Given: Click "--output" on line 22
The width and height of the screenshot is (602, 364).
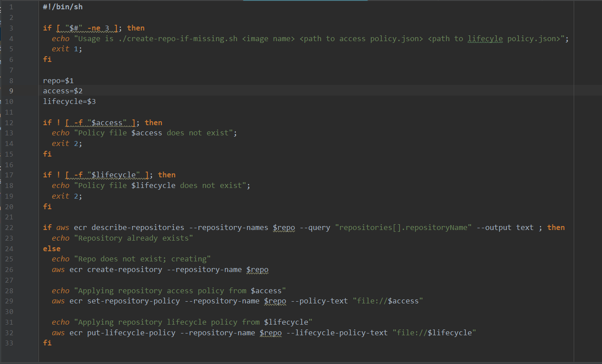Looking at the screenshot, I should click(x=494, y=228).
